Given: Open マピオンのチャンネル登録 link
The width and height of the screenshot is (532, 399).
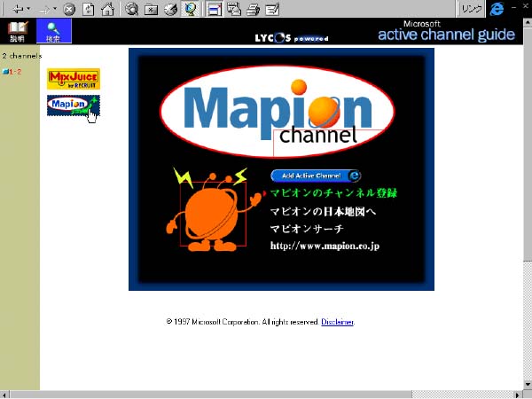Looking at the screenshot, I should pos(333,193).
